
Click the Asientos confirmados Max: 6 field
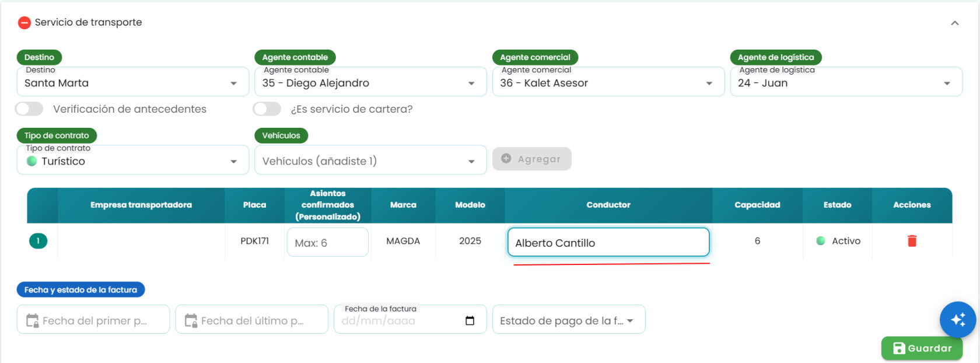(x=328, y=242)
